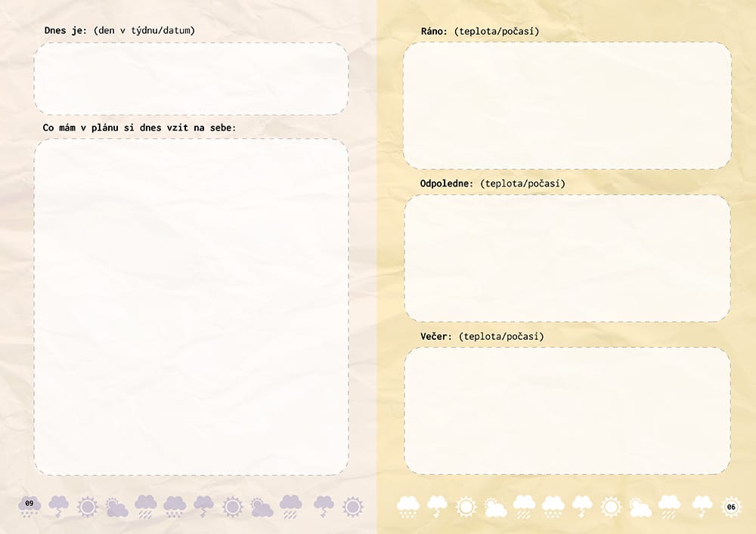
Task: Click the 'Co mám v plánu' heading
Action: click(139, 128)
